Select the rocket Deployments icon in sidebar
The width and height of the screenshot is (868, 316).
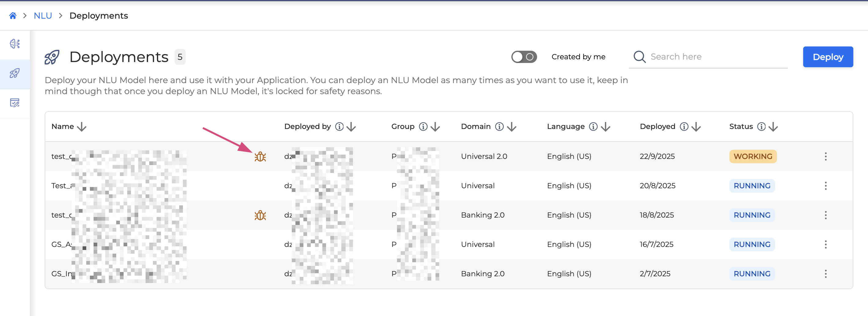point(15,74)
